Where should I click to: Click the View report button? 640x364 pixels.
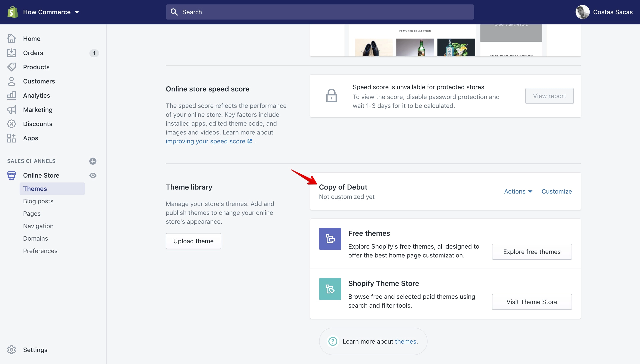[549, 96]
